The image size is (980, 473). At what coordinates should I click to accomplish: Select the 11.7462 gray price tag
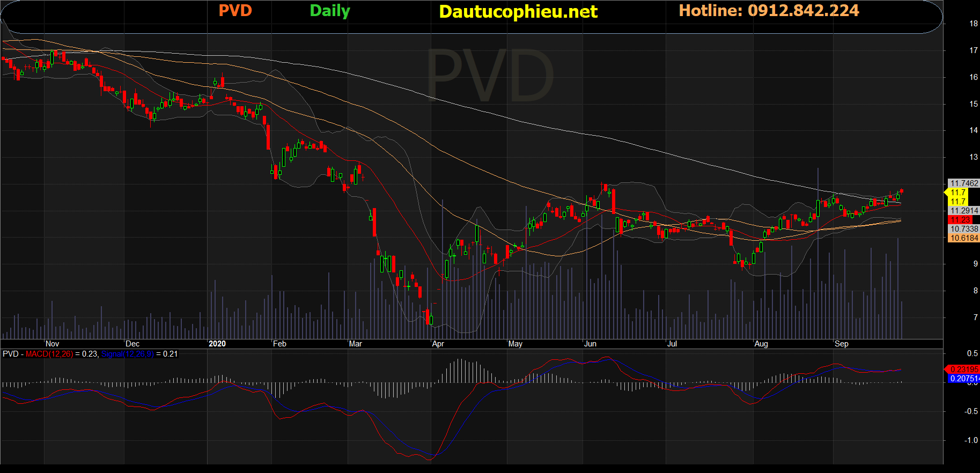964,183
